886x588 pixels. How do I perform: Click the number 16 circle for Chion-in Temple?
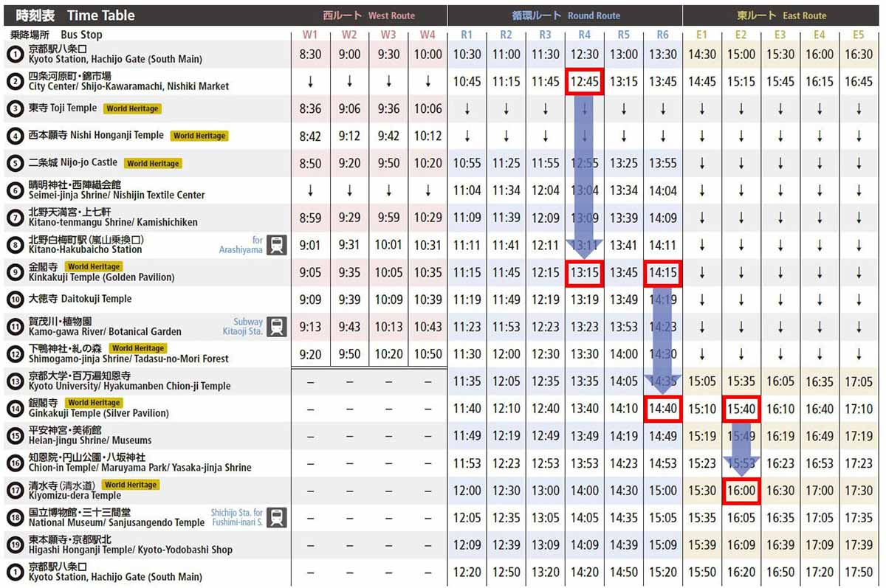pos(16,463)
